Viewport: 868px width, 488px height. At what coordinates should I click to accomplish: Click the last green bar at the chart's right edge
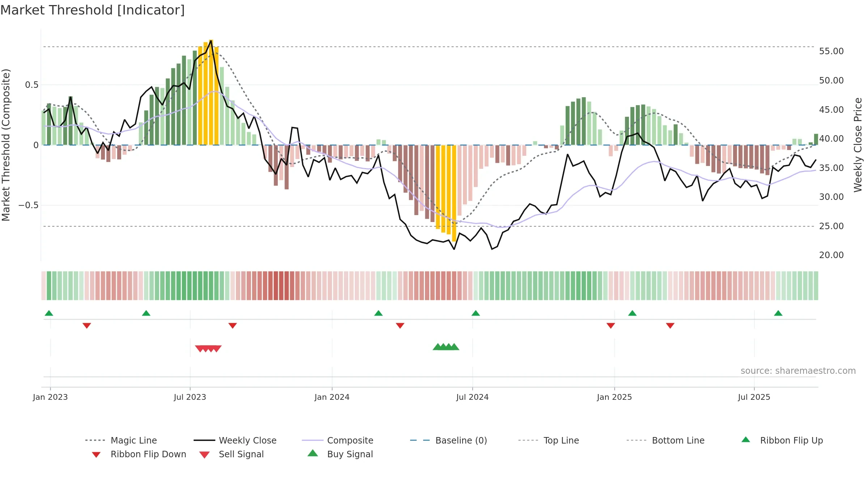pyautogui.click(x=816, y=140)
